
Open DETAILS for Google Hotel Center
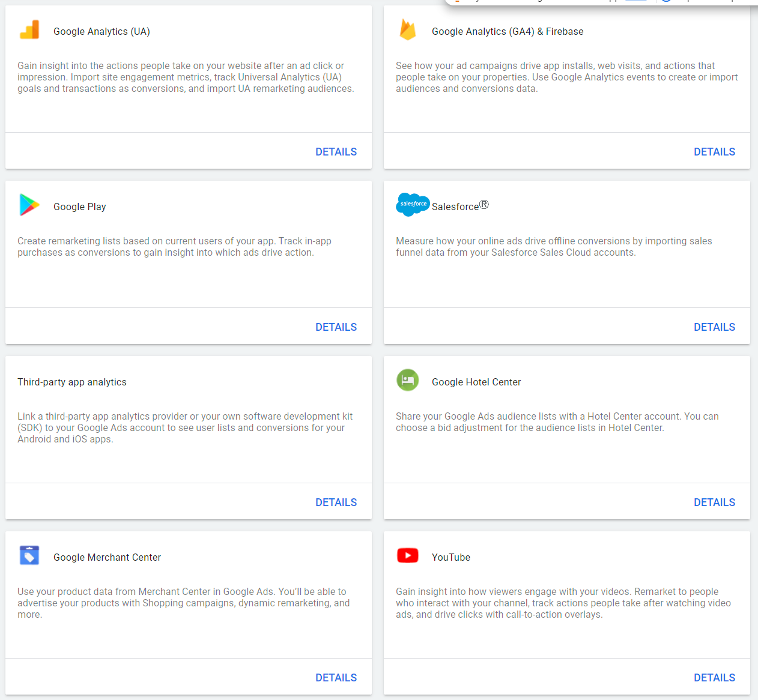click(714, 502)
